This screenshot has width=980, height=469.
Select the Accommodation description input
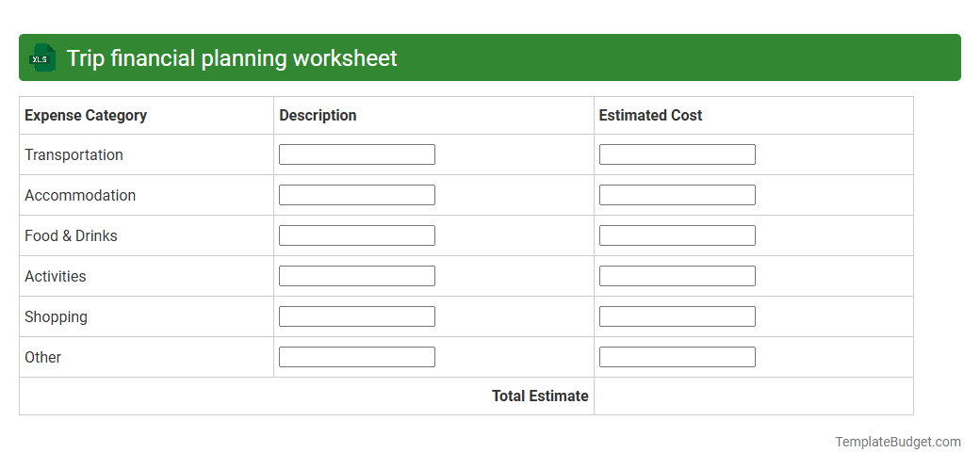pyautogui.click(x=357, y=195)
